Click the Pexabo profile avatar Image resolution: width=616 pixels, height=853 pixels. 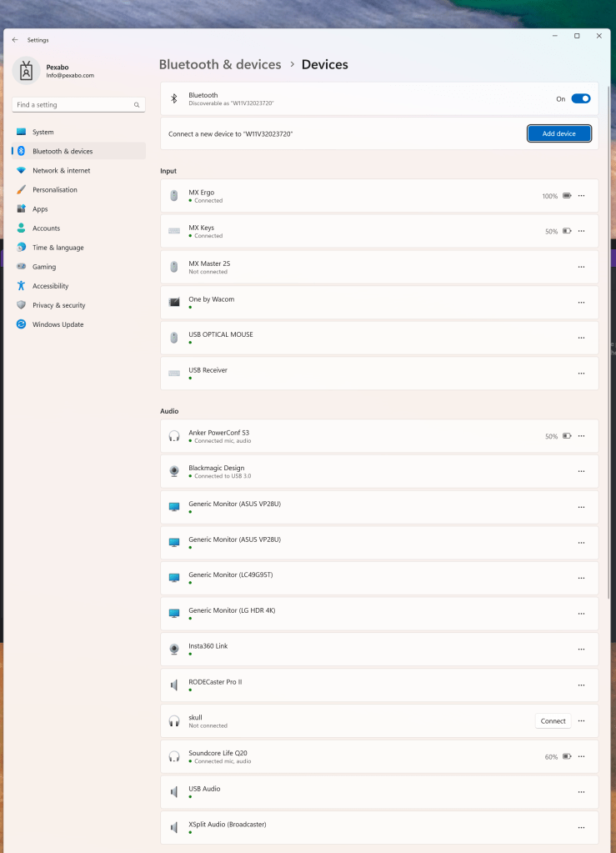click(26, 71)
